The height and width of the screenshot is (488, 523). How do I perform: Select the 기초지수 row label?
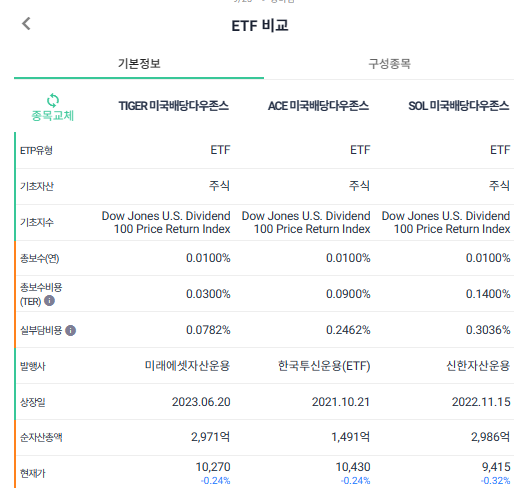[37, 222]
